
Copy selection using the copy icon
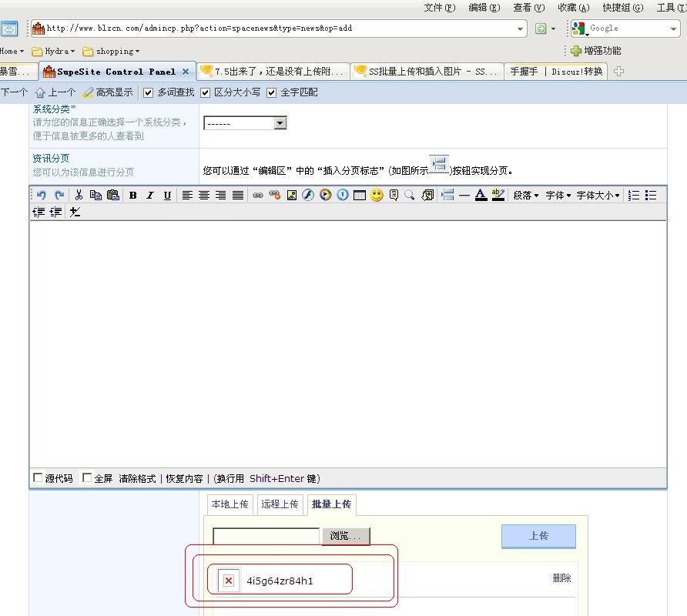tap(96, 196)
